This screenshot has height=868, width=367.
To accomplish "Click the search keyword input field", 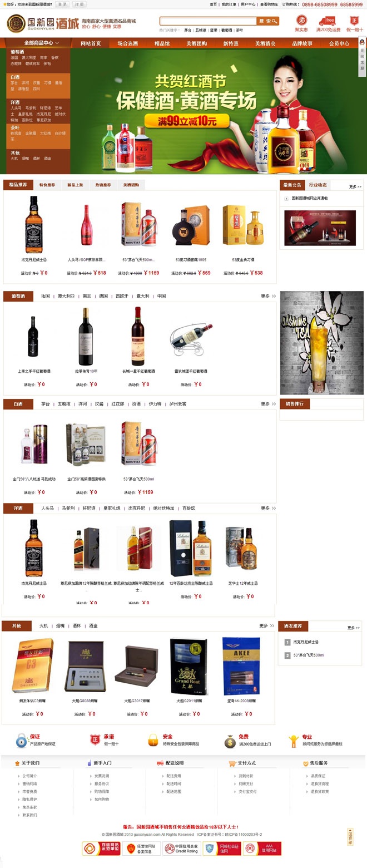I will coord(209,21).
